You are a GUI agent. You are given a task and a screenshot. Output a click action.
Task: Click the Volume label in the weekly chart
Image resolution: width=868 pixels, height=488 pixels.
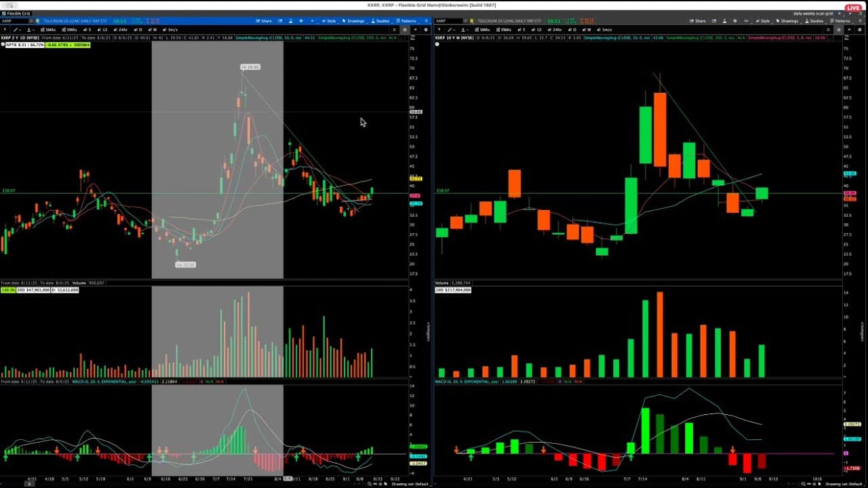coord(442,282)
